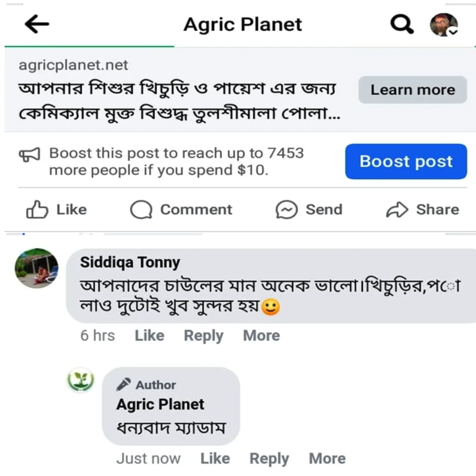Open the agricplanet.net link
Image resolution: width=476 pixels, height=476 pixels.
(x=73, y=65)
